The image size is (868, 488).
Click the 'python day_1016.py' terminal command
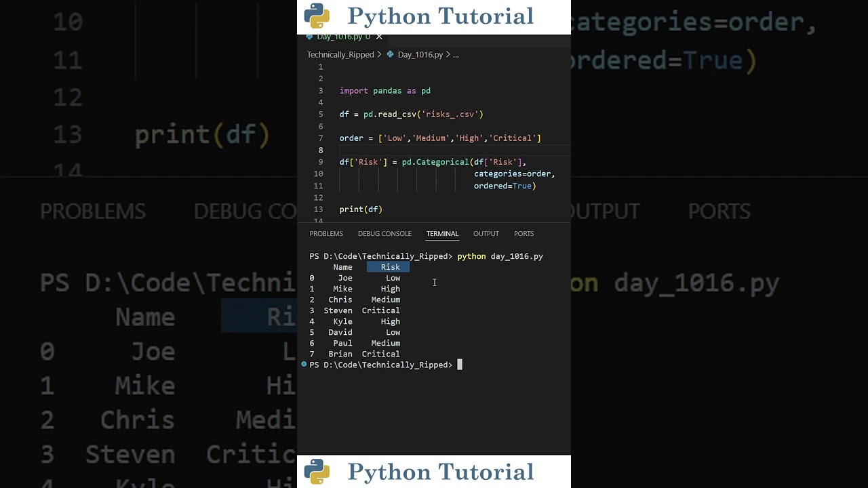[x=500, y=256]
